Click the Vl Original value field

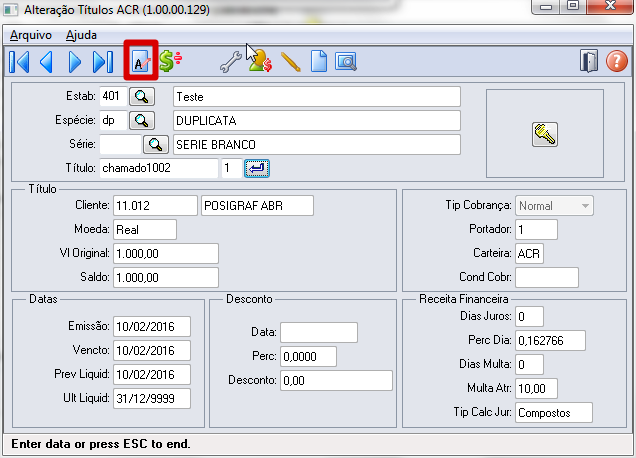coord(166,254)
